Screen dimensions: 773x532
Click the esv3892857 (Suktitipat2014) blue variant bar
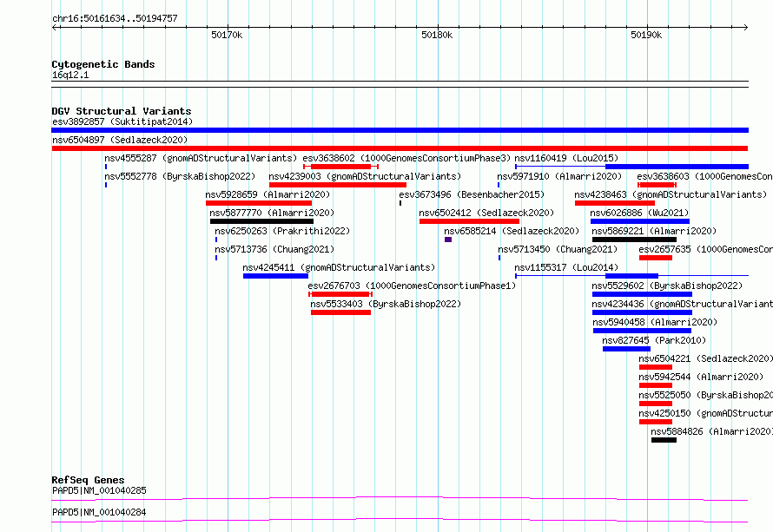(x=400, y=130)
